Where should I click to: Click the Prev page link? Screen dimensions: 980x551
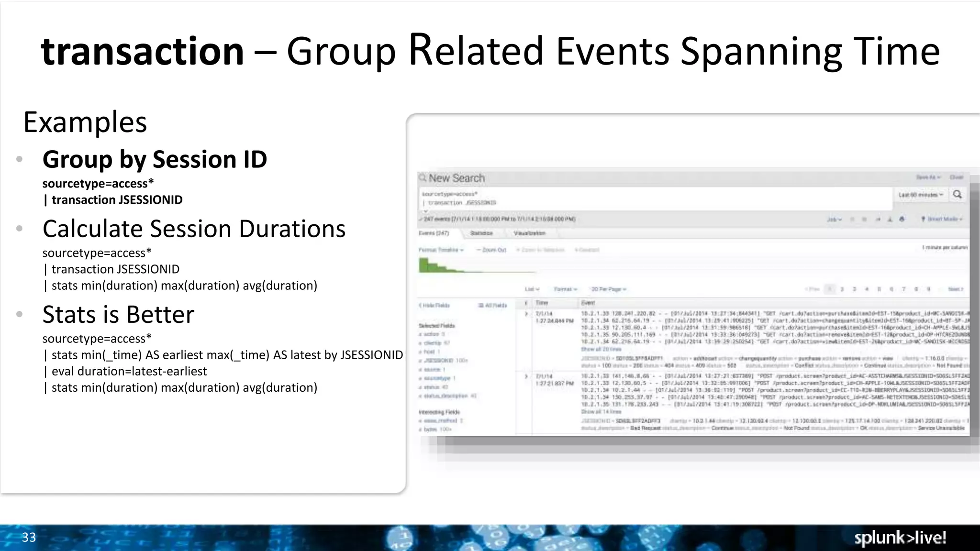coord(813,289)
